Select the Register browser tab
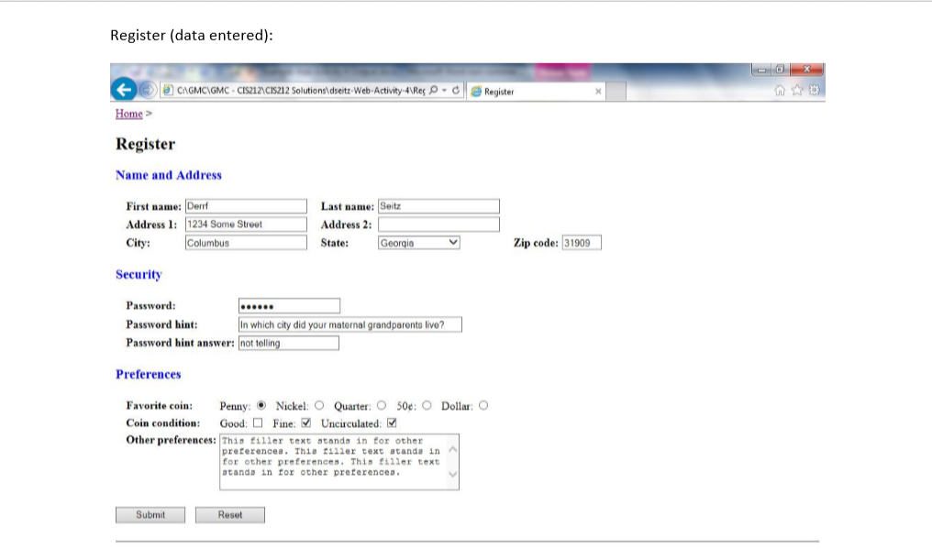 point(536,92)
